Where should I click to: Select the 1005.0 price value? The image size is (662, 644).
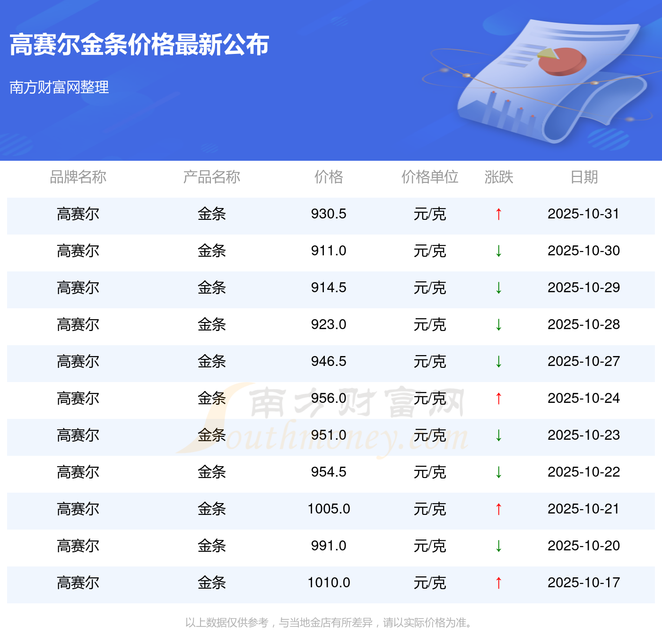(x=329, y=509)
